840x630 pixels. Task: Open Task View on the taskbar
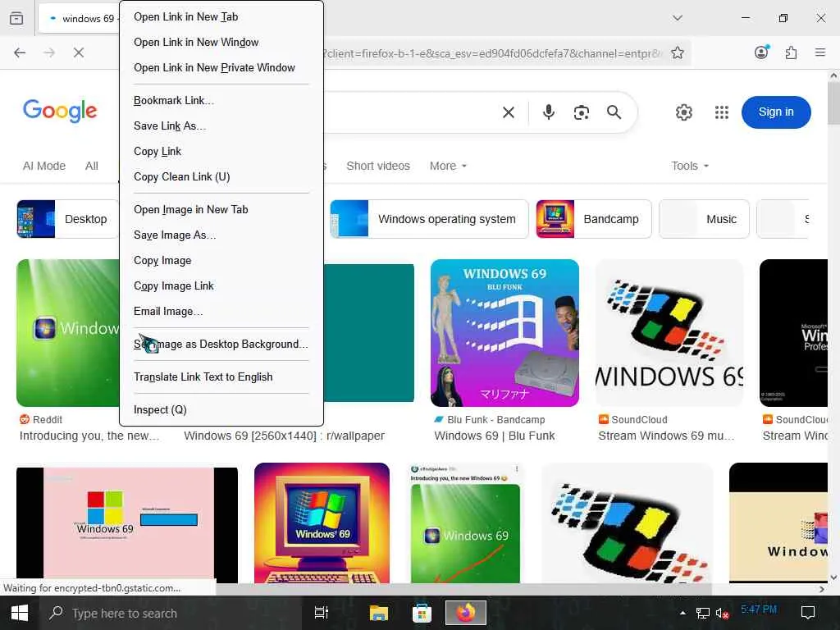pyautogui.click(x=322, y=613)
